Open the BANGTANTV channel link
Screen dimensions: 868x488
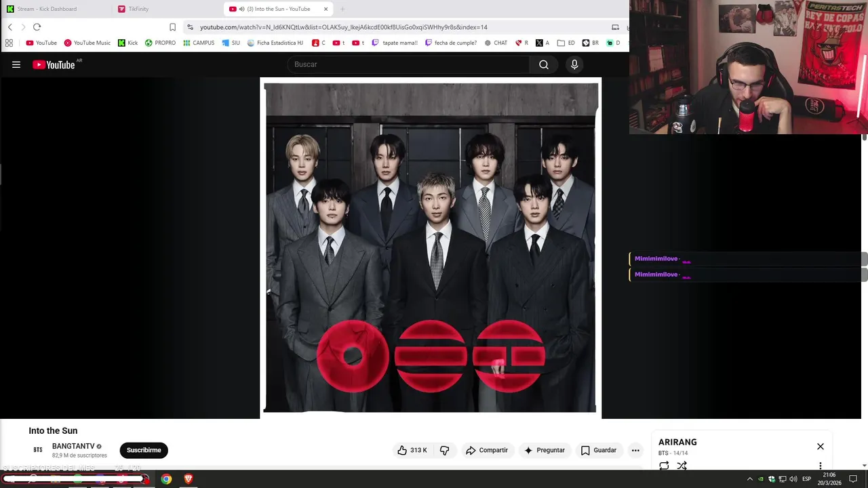pos(73,446)
